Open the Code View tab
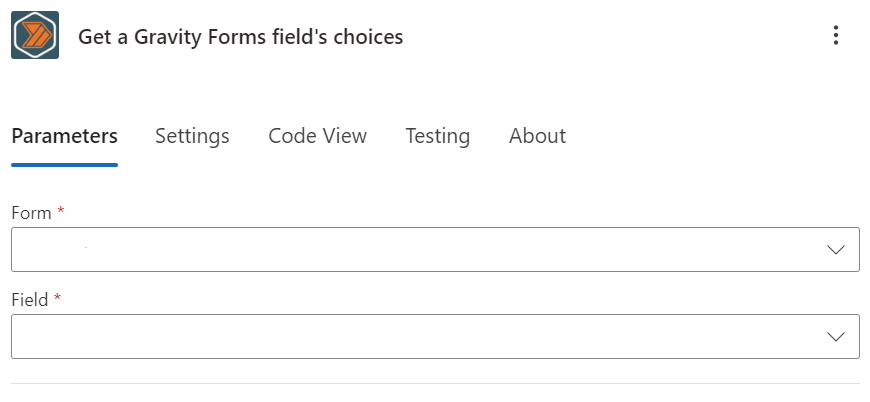Viewport: 870px width, 402px height. tap(317, 136)
